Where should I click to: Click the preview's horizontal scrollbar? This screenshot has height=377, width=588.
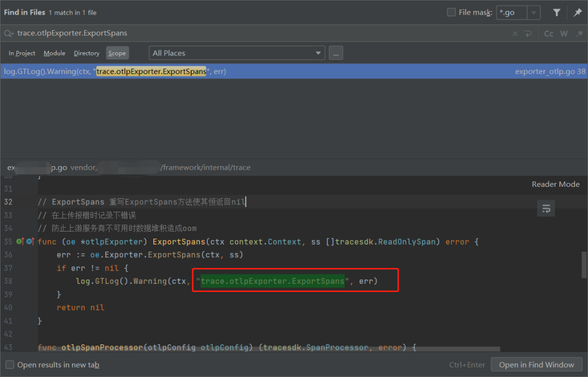[x=269, y=349]
